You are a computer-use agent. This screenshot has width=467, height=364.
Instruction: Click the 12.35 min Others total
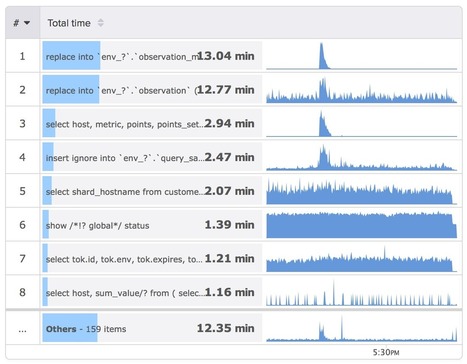click(226, 328)
